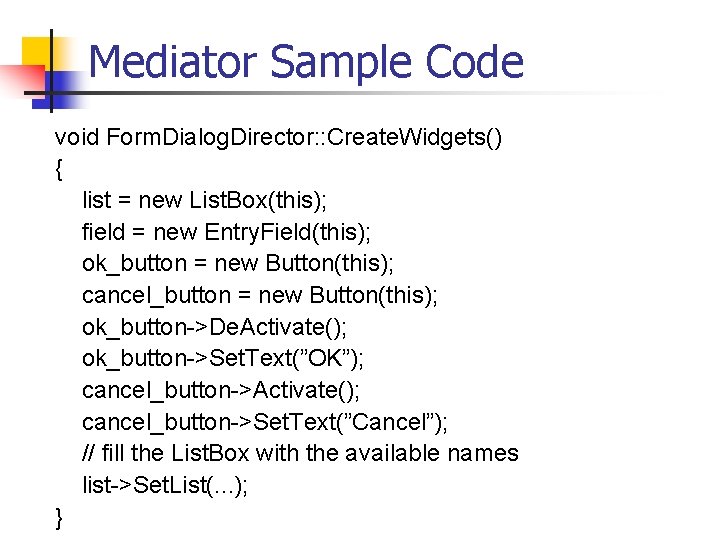This screenshot has width=720, height=540.
Task: Click the function signature line Create.Widgets()
Action: coord(279,137)
